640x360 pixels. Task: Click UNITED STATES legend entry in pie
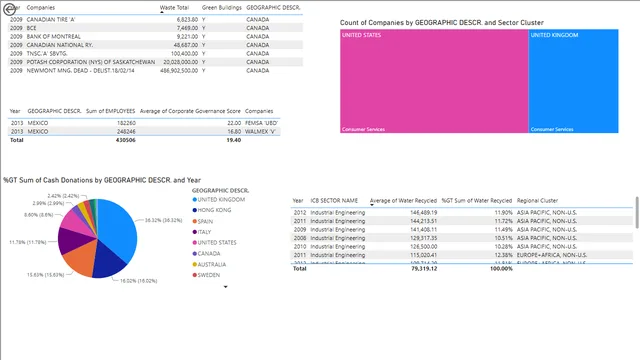[x=214, y=242]
